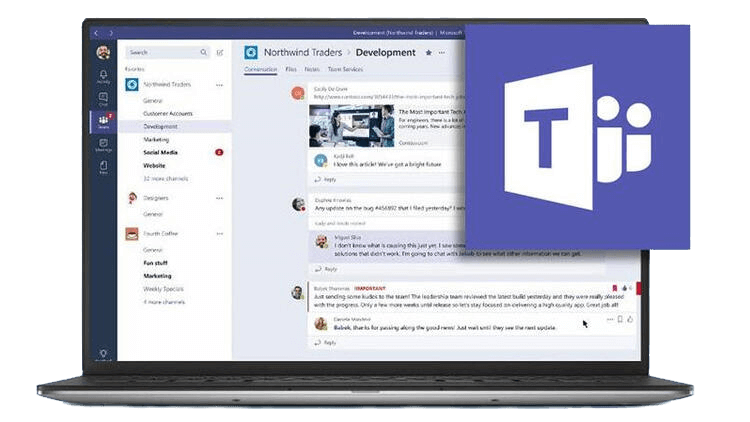Click Miguel's avatar in reply thread
The height and width of the screenshot is (422, 750).
[321, 241]
